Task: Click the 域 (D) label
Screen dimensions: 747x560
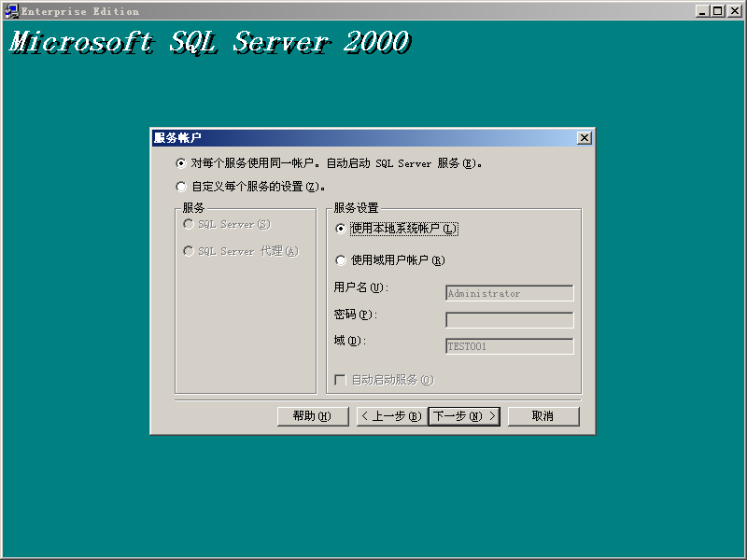Action: click(x=349, y=341)
